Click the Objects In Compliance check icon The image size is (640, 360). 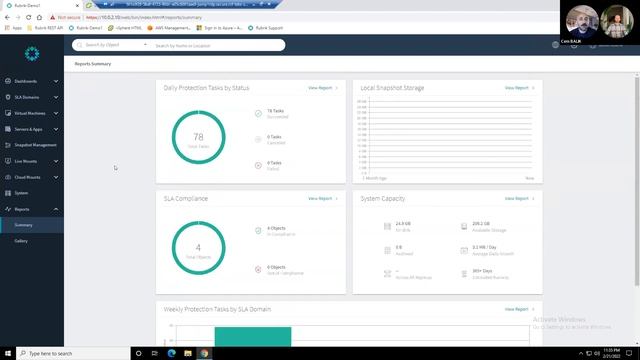[258, 231]
